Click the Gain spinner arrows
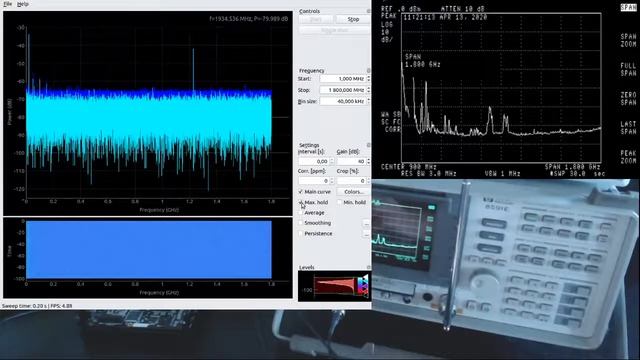 pos(368,162)
